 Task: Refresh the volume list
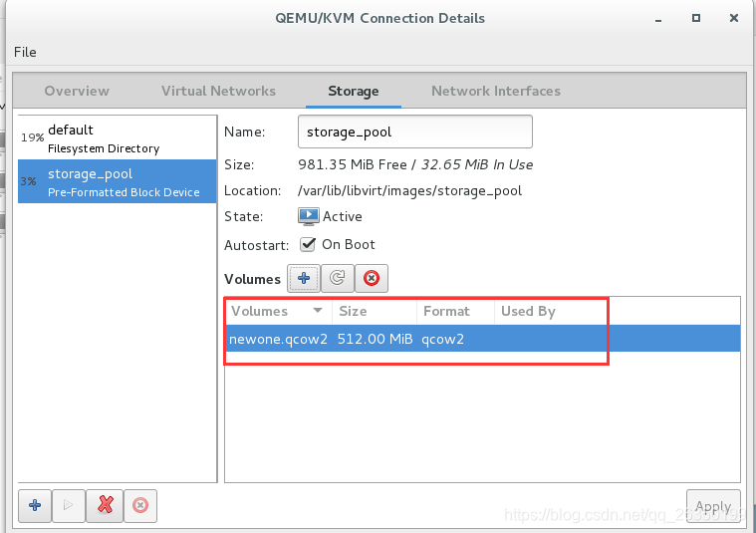[338, 278]
